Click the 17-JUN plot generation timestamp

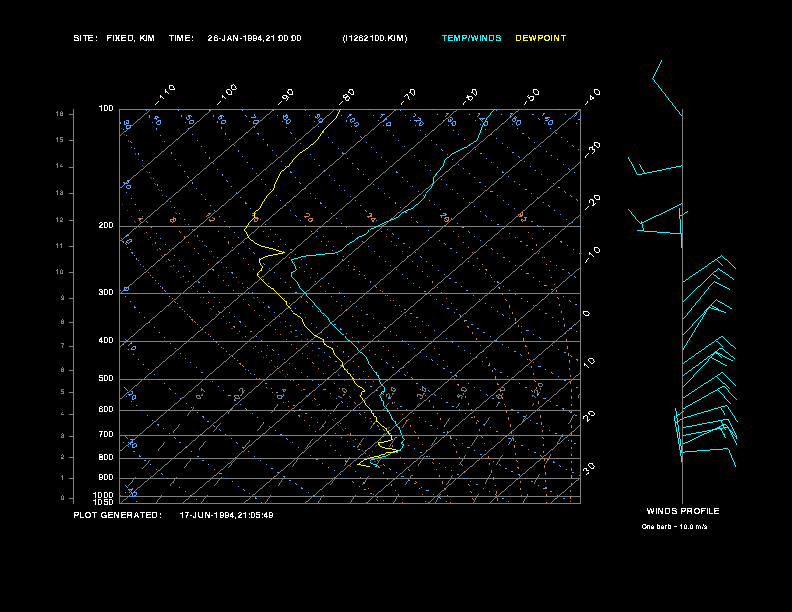click(226, 515)
